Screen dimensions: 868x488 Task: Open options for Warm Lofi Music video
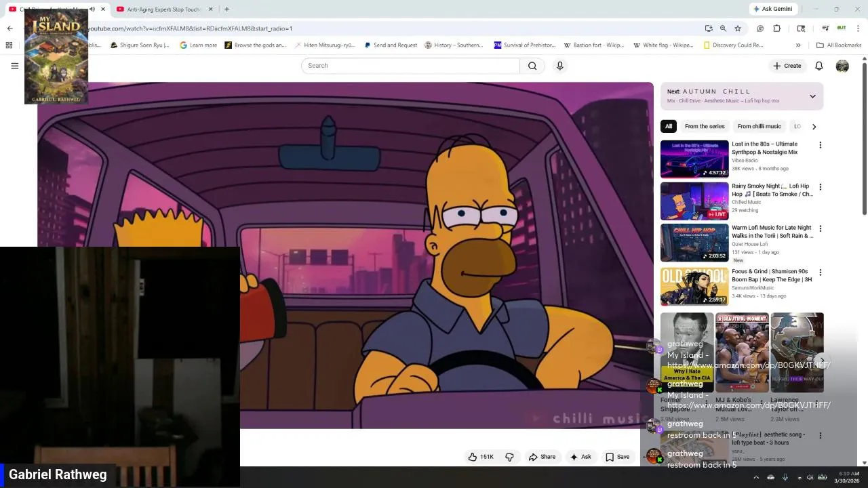point(820,229)
